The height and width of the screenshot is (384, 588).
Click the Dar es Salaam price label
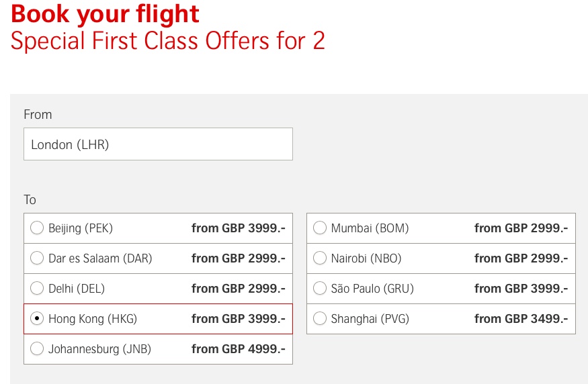239,258
